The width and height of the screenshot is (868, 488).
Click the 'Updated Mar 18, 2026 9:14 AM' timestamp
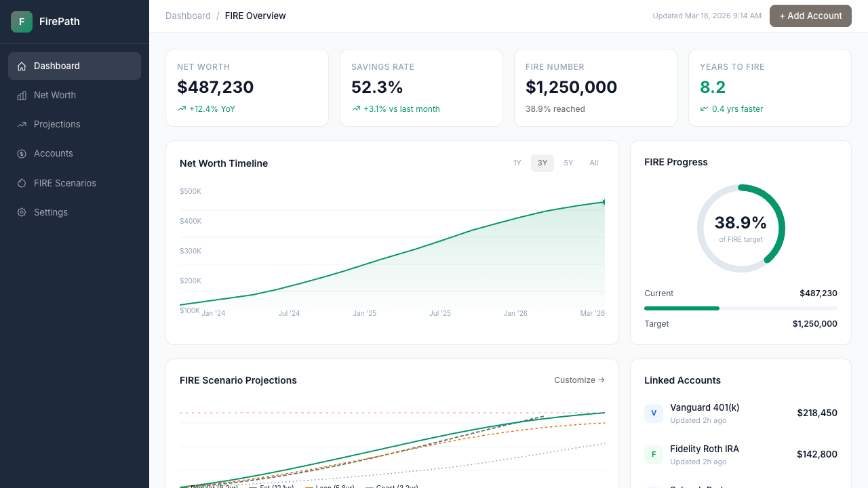click(x=707, y=16)
